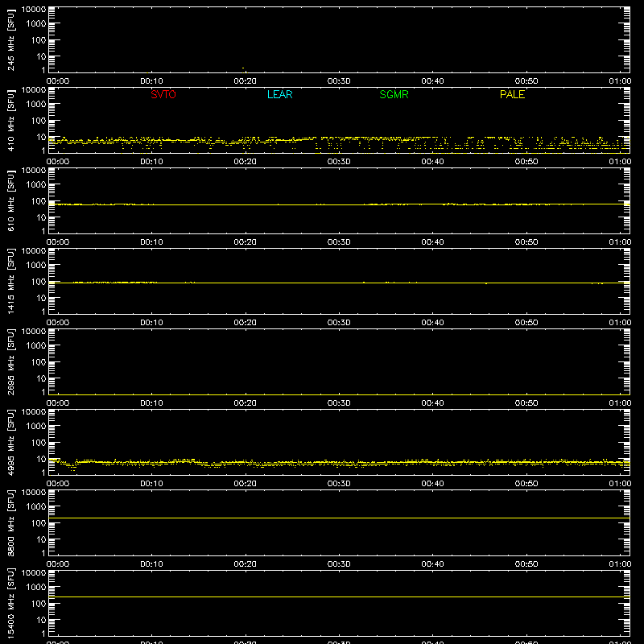Click the flat yellow trace in 8800 MHz plot
The height and width of the screenshot is (644, 644).
(x=339, y=518)
